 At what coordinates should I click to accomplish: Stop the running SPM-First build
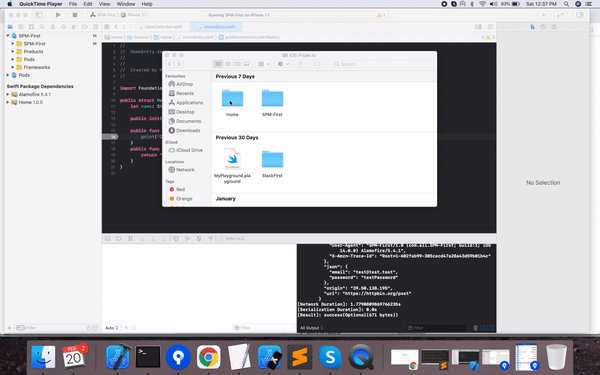[75, 15]
